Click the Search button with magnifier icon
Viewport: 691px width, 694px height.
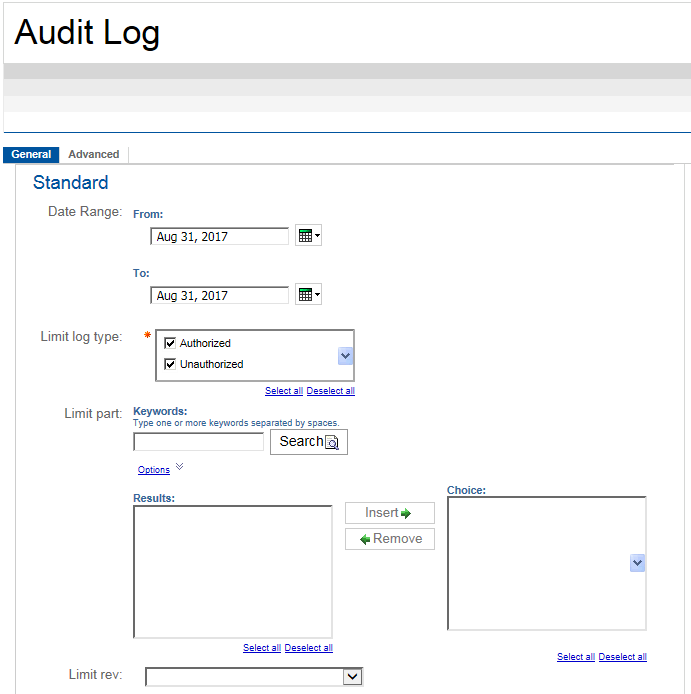coord(308,442)
